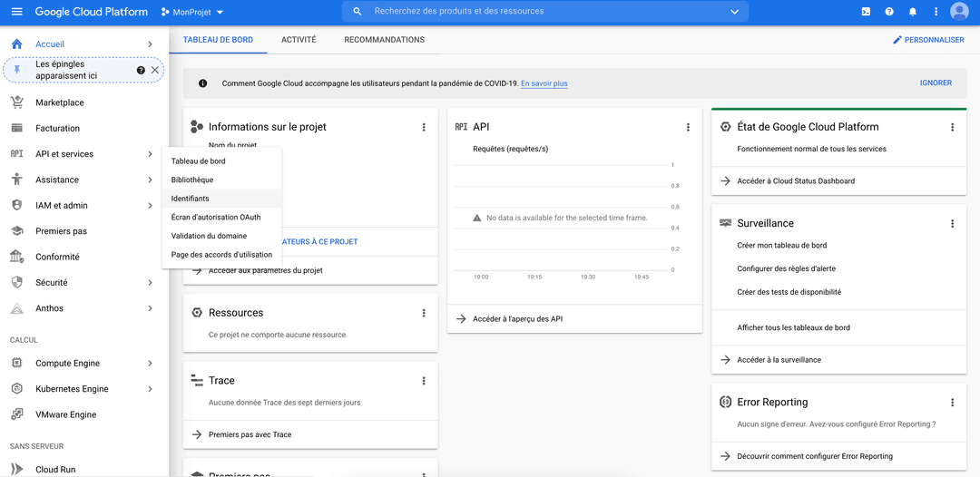Expand the Sécurité submenu chevron
This screenshot has width=980, height=477.
tap(150, 283)
